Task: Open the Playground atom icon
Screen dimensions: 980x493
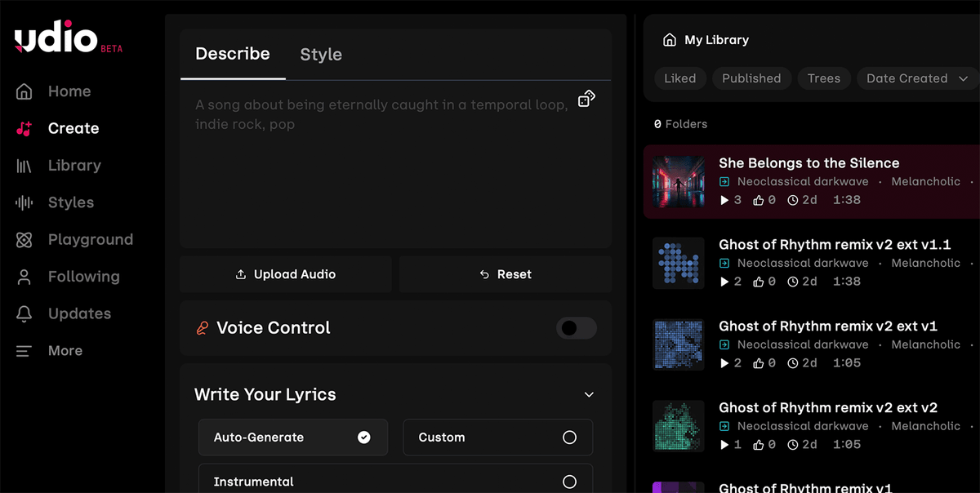Action: [24, 240]
